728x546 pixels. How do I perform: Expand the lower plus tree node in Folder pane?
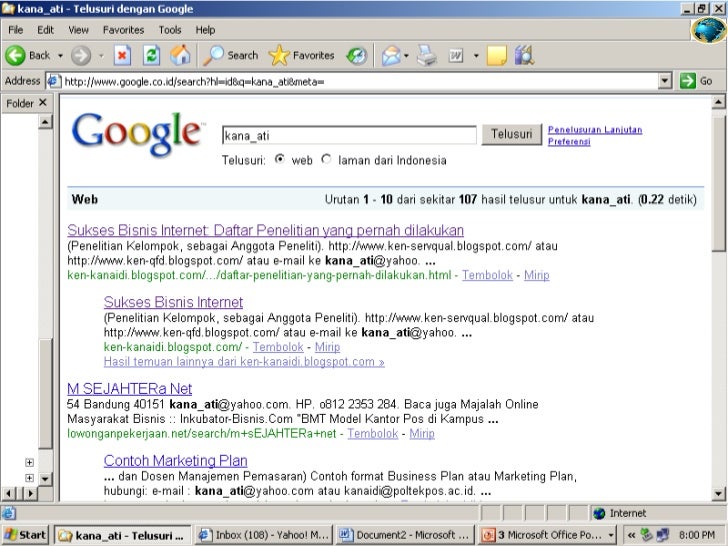[29, 478]
